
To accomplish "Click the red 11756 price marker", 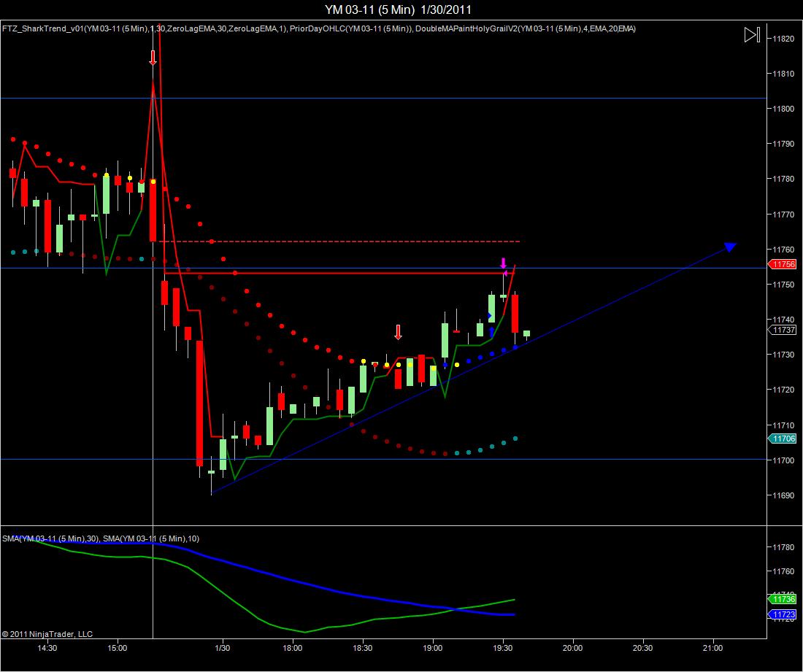I will pyautogui.click(x=783, y=264).
